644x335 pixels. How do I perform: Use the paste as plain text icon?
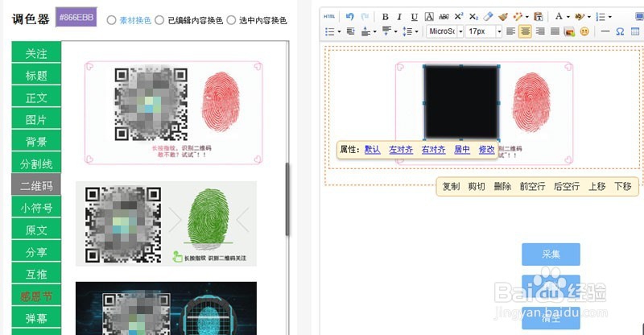(539, 17)
